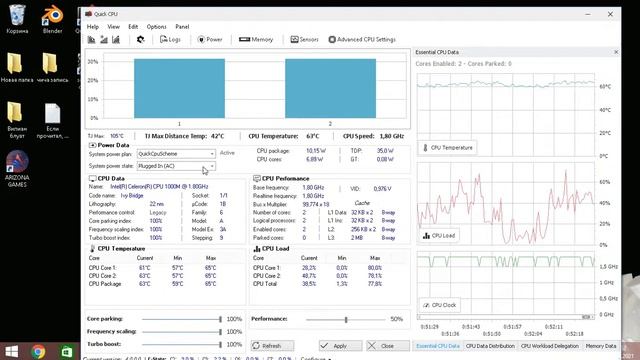Image resolution: width=640 pixels, height=360 pixels.
Task: Switch to CPU Data Distribution tab
Action: [x=490, y=346]
